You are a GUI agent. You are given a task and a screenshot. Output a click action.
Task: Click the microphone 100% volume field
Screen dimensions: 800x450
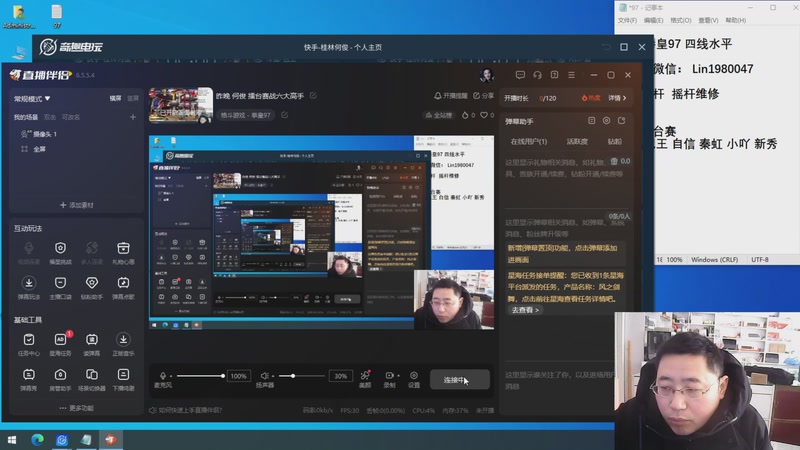(x=238, y=376)
